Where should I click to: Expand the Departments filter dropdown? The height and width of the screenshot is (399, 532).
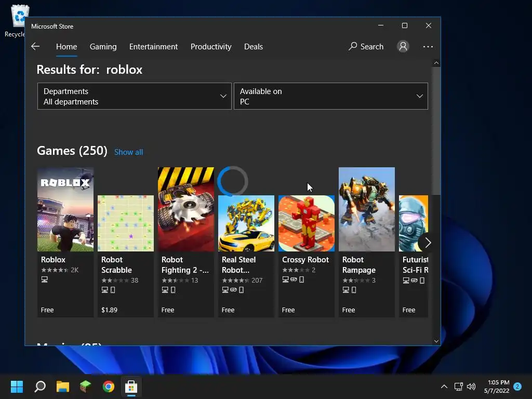(135, 96)
